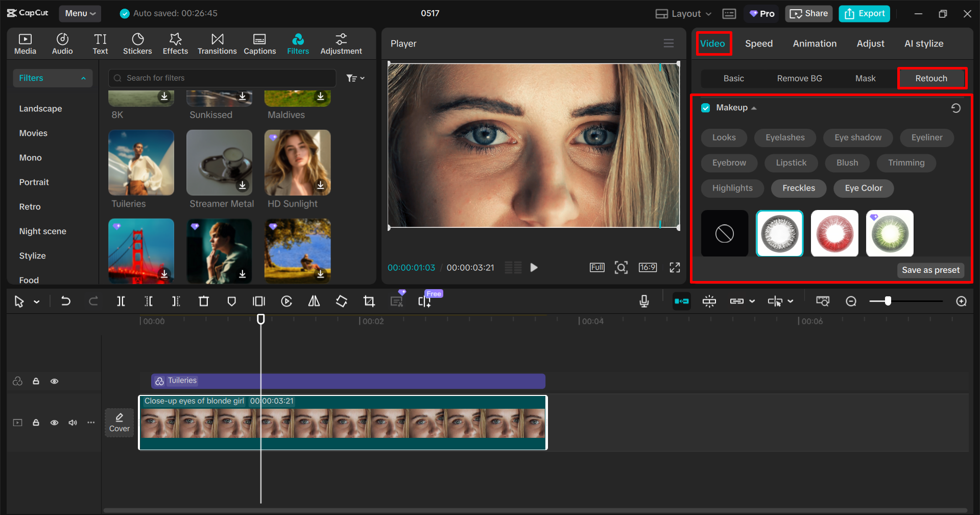980x515 pixels.
Task: Switch to the Speed tab
Action: click(x=758, y=43)
